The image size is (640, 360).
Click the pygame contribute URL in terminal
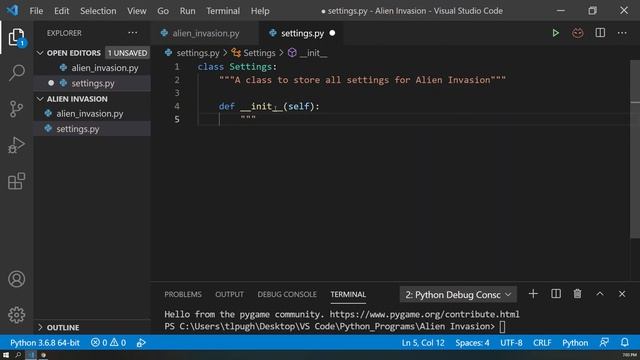click(424, 314)
